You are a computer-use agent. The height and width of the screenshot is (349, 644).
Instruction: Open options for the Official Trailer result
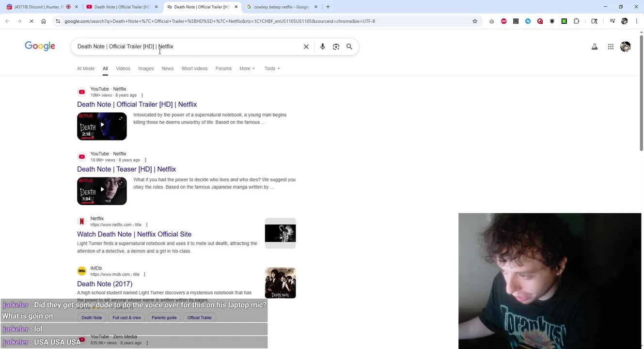[x=142, y=95]
